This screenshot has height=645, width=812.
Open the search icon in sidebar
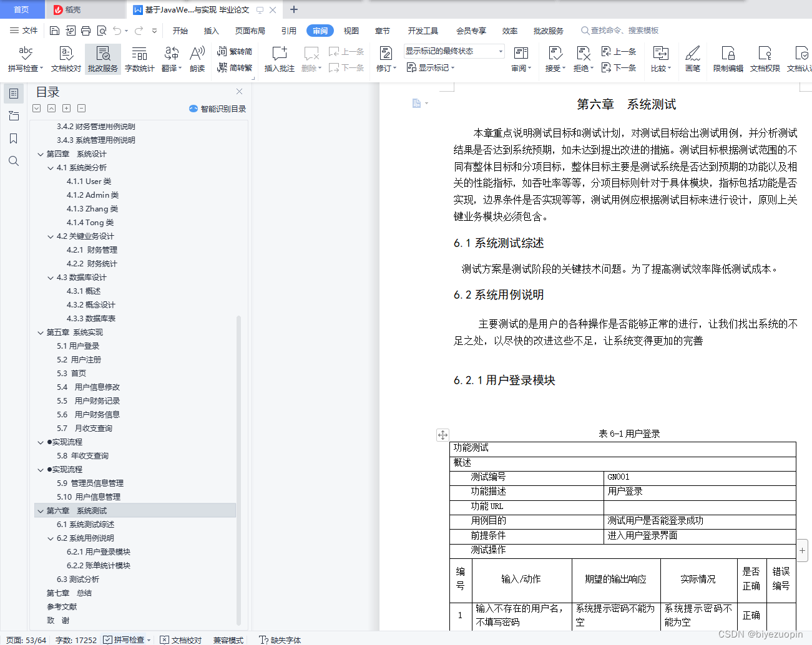(14, 161)
